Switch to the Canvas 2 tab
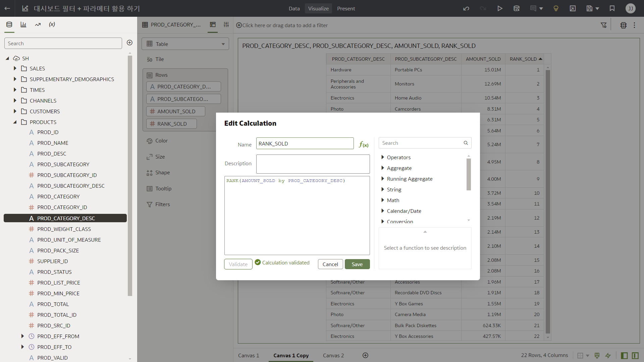 pyautogui.click(x=333, y=355)
